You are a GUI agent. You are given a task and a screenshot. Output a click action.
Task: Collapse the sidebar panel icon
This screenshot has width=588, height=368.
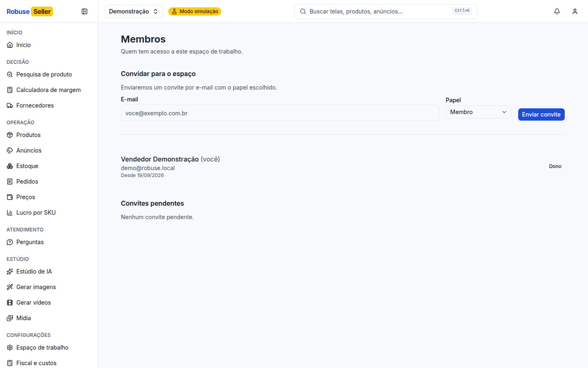[x=85, y=11]
